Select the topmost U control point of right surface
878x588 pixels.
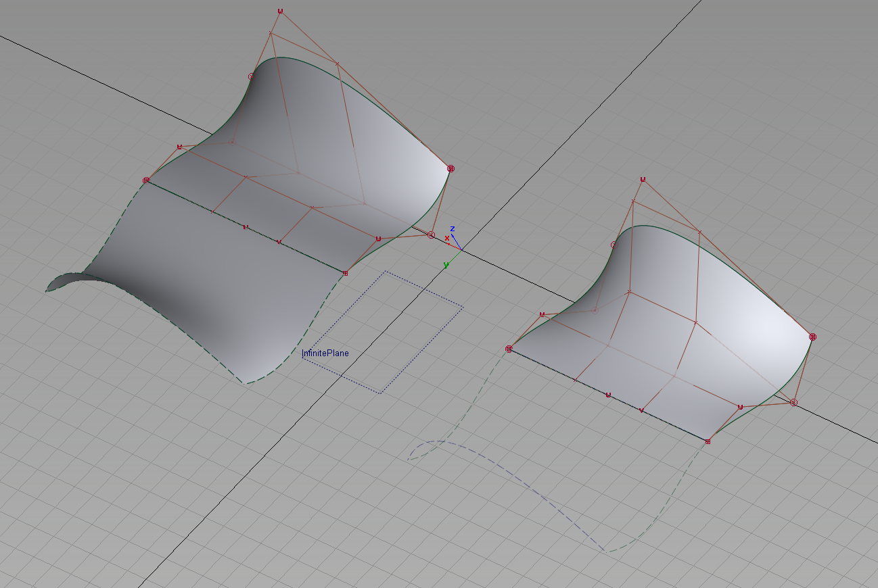click(643, 179)
